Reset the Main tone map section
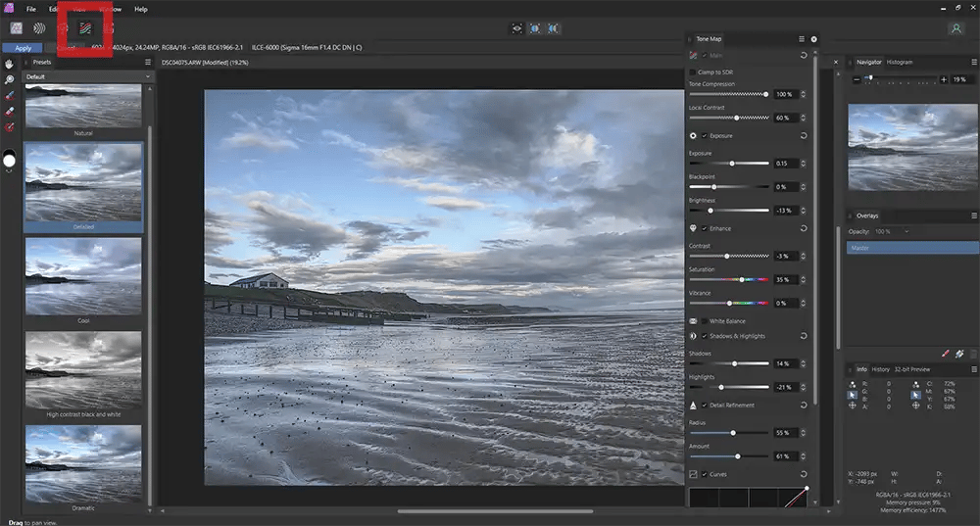980x526 pixels. [x=804, y=56]
